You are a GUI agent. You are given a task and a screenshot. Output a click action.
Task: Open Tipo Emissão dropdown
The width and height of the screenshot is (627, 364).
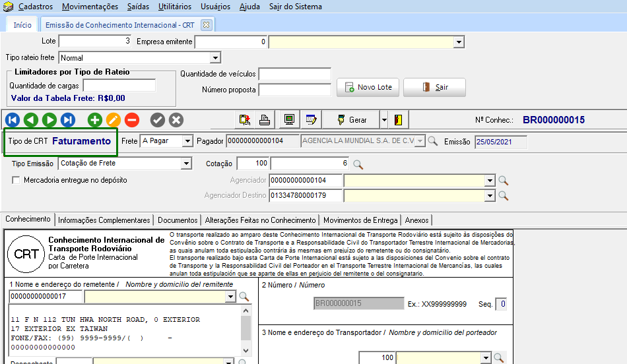click(x=186, y=164)
